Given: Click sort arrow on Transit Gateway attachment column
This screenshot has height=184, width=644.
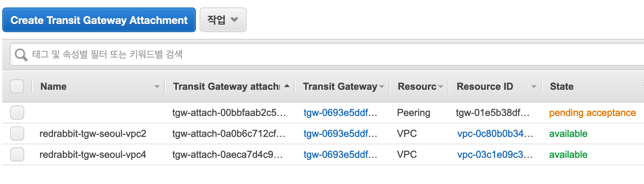Looking at the screenshot, I should tap(287, 86).
